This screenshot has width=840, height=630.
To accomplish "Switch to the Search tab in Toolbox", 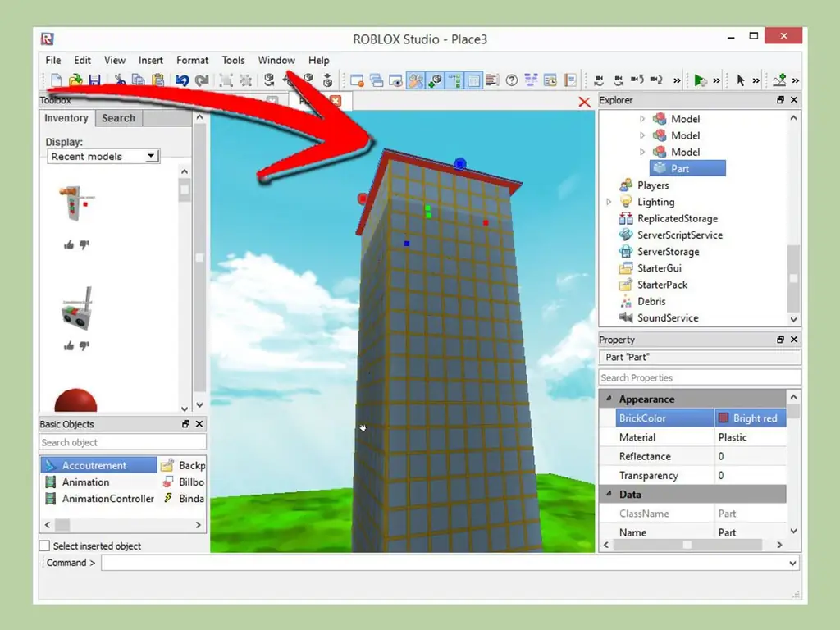I will coord(118,118).
